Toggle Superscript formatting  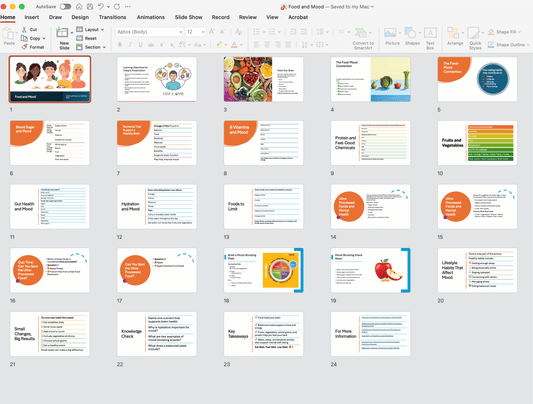pos(162,45)
